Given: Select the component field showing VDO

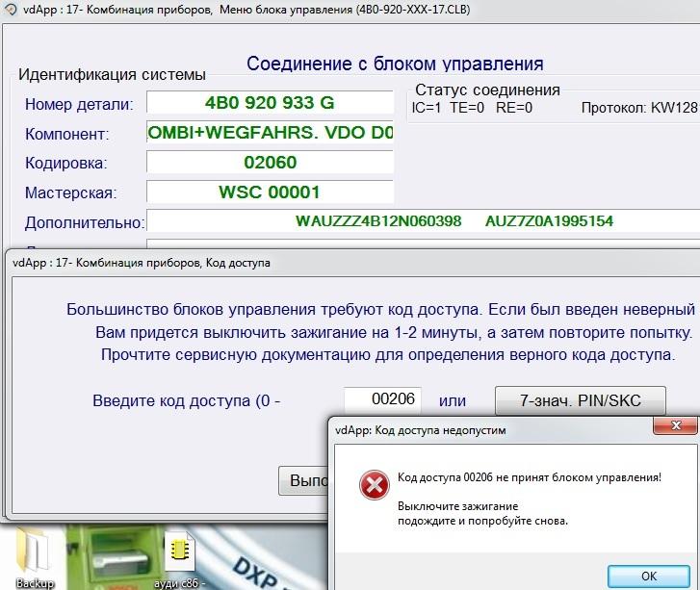Looking at the screenshot, I should click(271, 132).
